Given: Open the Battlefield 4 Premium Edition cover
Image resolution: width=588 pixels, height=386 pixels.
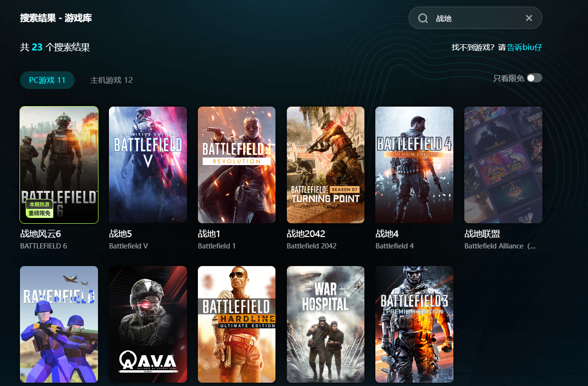Looking at the screenshot, I should 414,165.
